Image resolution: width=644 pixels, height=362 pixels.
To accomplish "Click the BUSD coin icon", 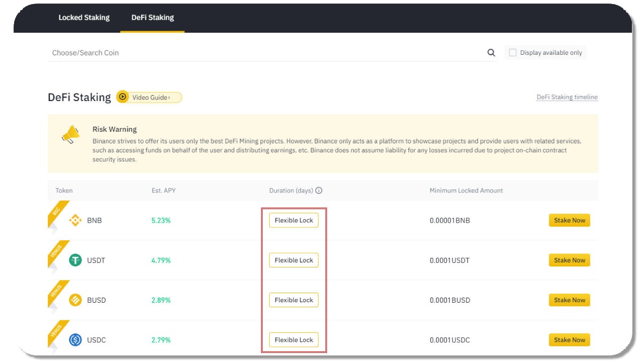I will [x=75, y=300].
